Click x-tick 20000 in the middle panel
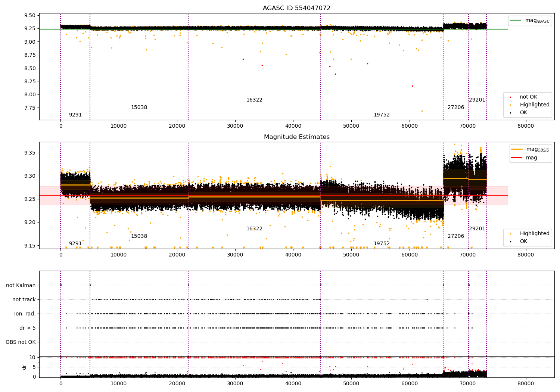The width and height of the screenshot is (560, 392). coord(177,255)
